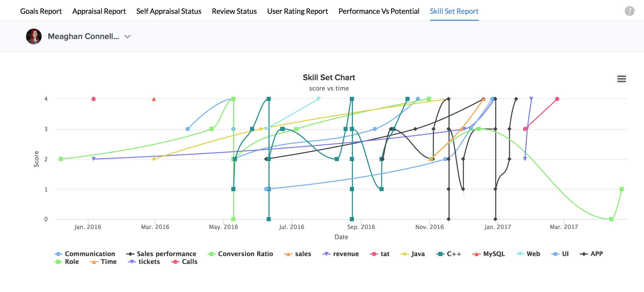Viewport: 644px width, 292px height.
Task: View the Performance Vs Potential tab
Action: point(379,11)
